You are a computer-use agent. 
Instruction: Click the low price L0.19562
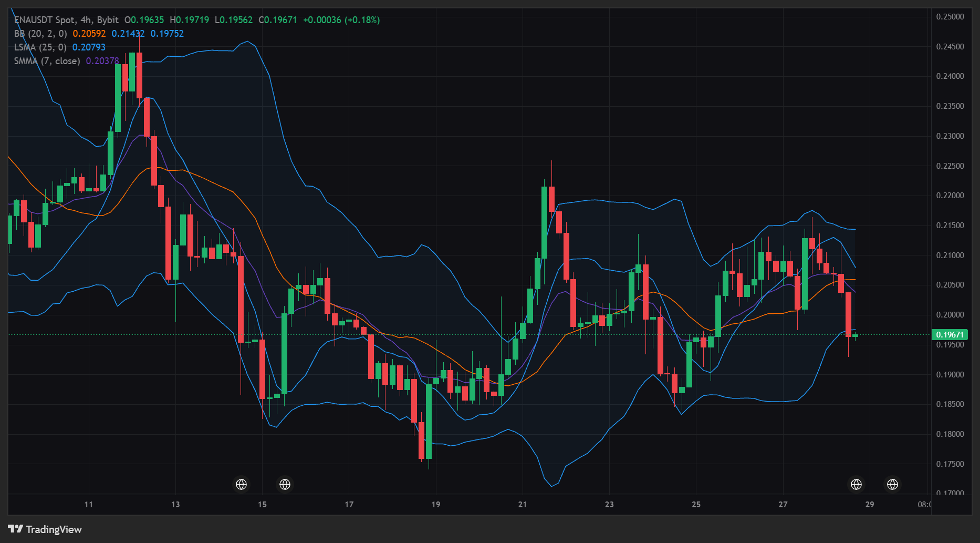tap(233, 20)
